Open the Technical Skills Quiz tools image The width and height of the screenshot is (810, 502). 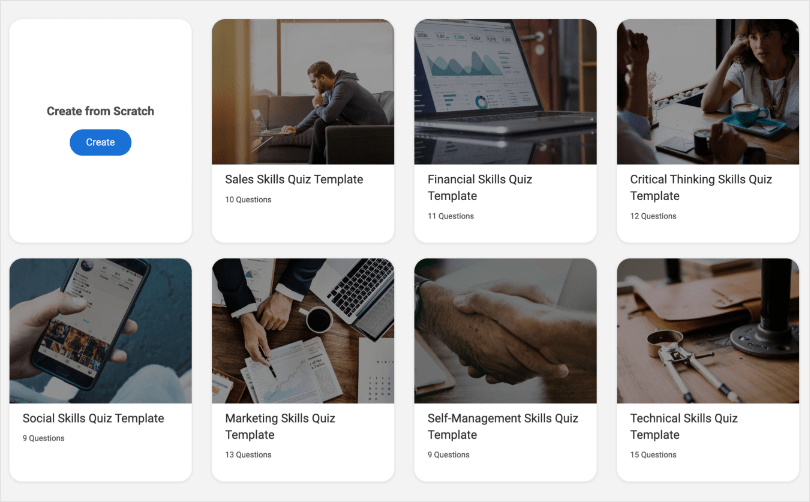[708, 331]
